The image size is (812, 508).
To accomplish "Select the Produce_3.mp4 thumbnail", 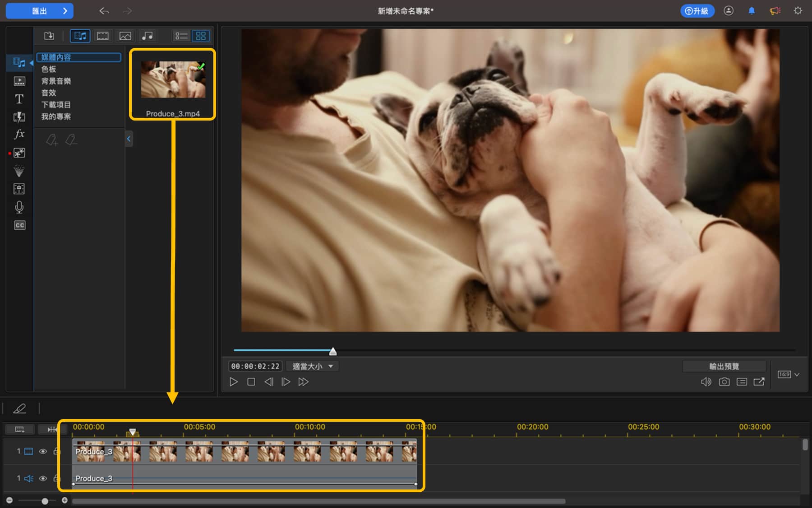I will tap(173, 79).
